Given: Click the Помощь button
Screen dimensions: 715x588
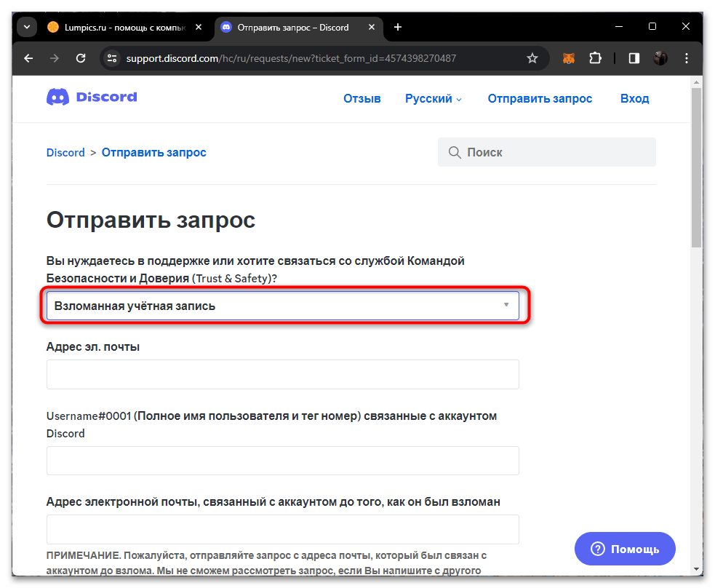Looking at the screenshot, I should click(x=624, y=549).
